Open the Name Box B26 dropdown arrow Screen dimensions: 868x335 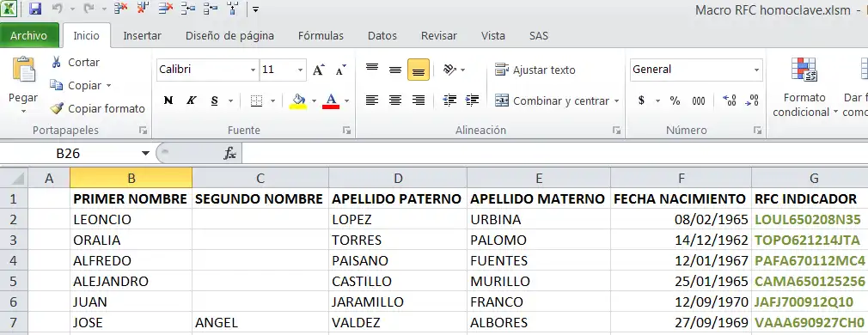(145, 154)
